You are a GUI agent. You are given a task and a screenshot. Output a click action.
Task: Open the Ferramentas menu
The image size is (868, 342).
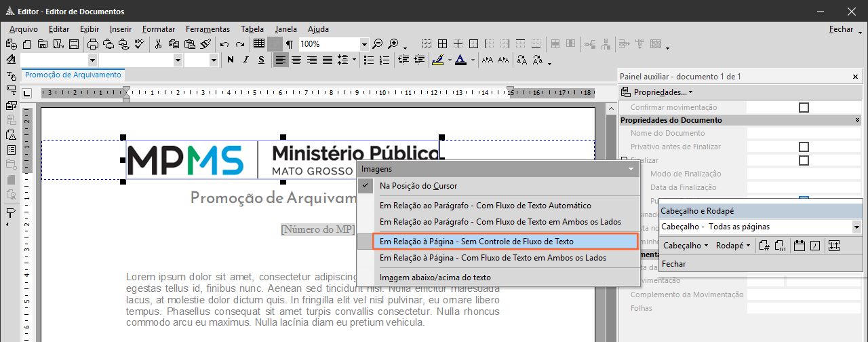(x=208, y=29)
